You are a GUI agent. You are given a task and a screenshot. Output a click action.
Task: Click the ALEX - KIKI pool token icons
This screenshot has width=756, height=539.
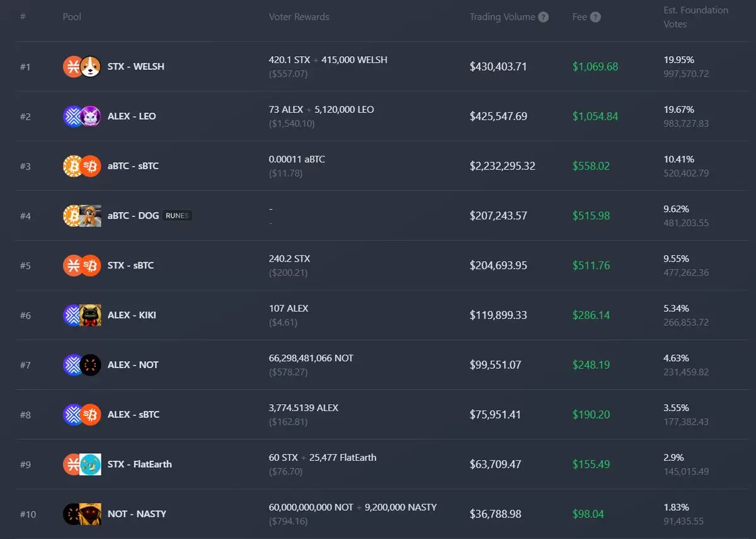click(82, 315)
